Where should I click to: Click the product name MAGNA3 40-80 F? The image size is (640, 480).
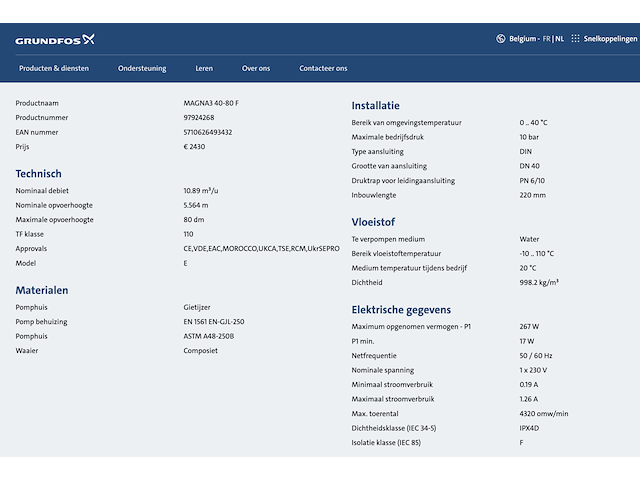tap(211, 103)
